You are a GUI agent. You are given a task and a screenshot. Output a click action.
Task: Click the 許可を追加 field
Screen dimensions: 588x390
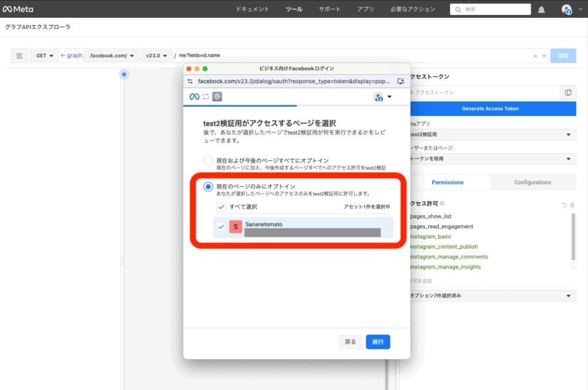493,281
